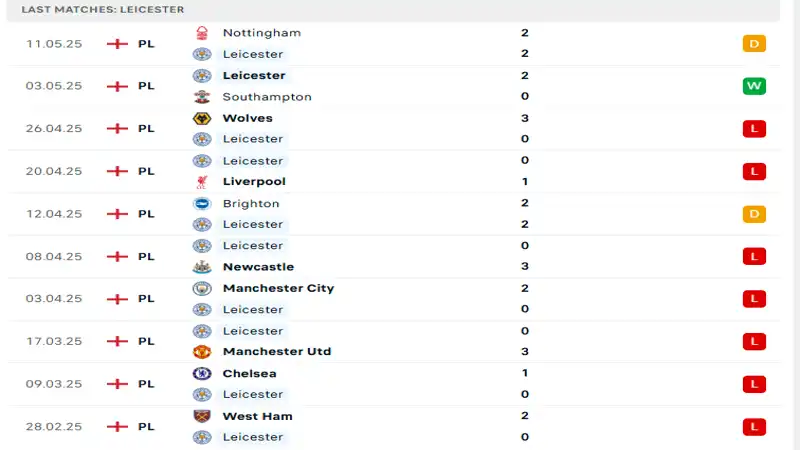The width and height of the screenshot is (800, 450).
Task: Click the red L badge for Wolves match
Action: click(x=754, y=129)
